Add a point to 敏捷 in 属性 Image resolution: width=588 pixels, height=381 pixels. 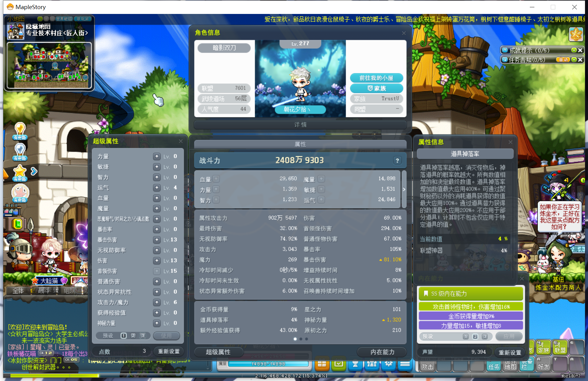coord(321,189)
